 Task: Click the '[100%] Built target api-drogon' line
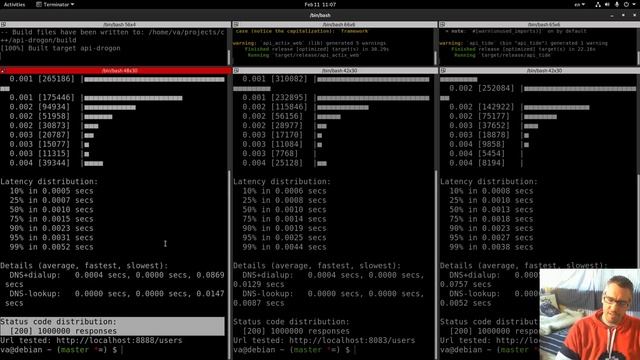point(60,48)
